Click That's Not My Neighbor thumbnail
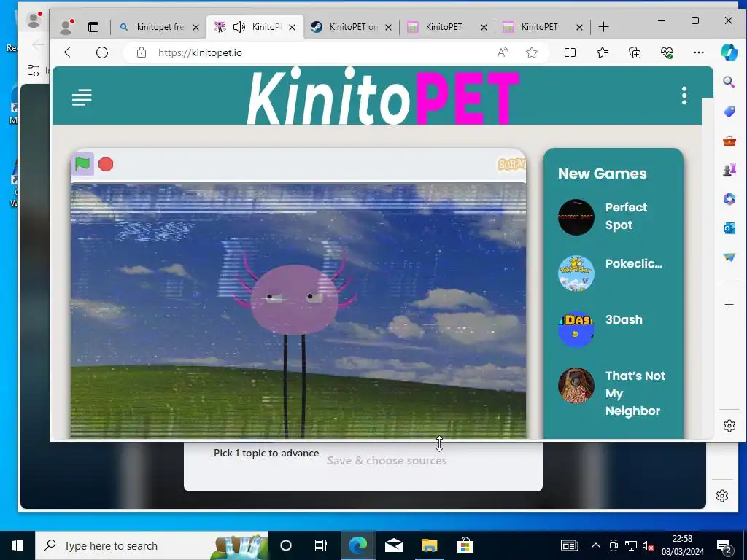 pyautogui.click(x=576, y=386)
